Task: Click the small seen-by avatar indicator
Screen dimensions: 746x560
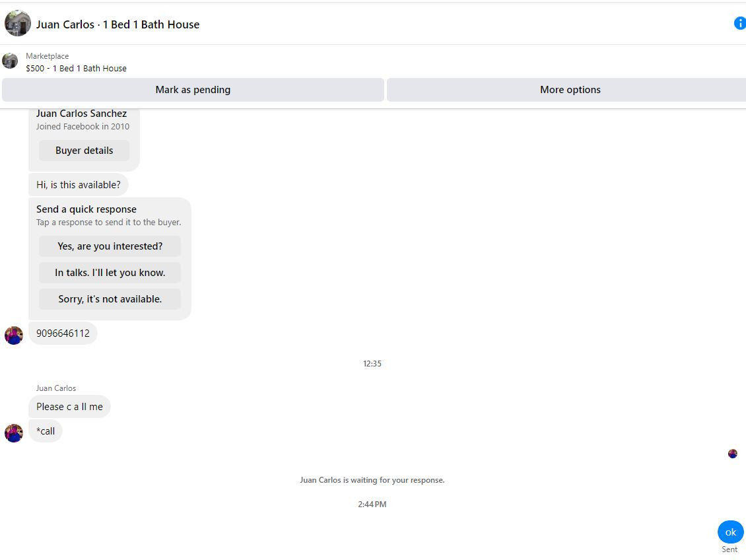Action: point(733,454)
